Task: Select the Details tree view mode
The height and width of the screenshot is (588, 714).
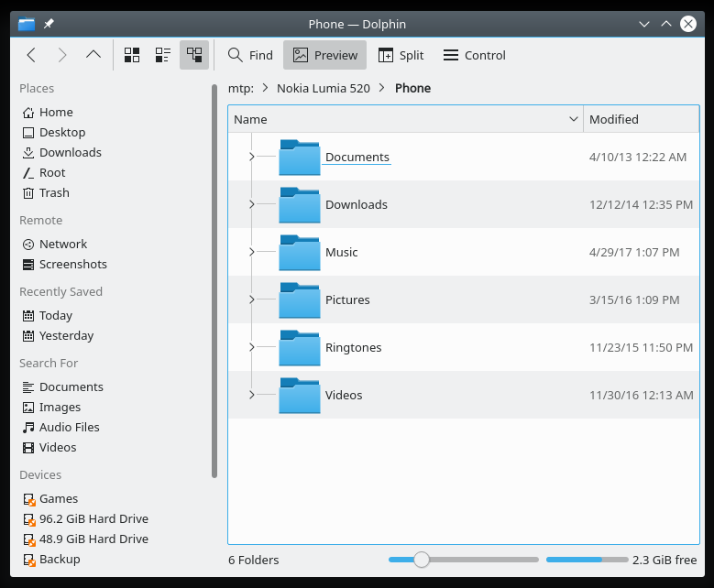Action: (x=194, y=55)
